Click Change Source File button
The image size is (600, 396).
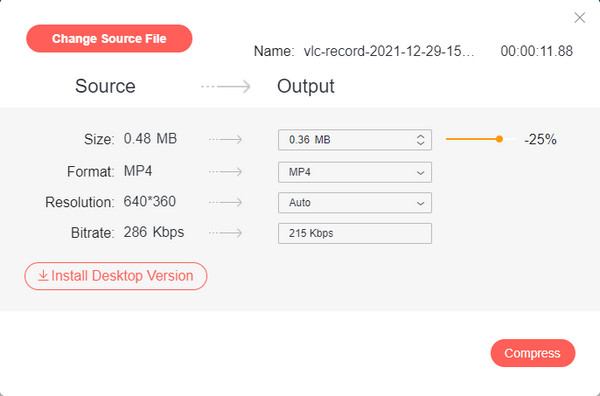click(109, 39)
